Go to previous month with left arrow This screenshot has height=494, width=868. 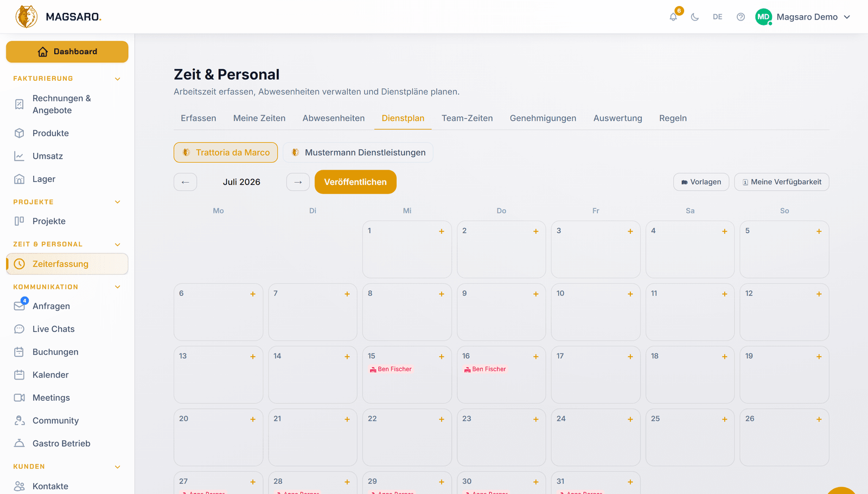(186, 182)
